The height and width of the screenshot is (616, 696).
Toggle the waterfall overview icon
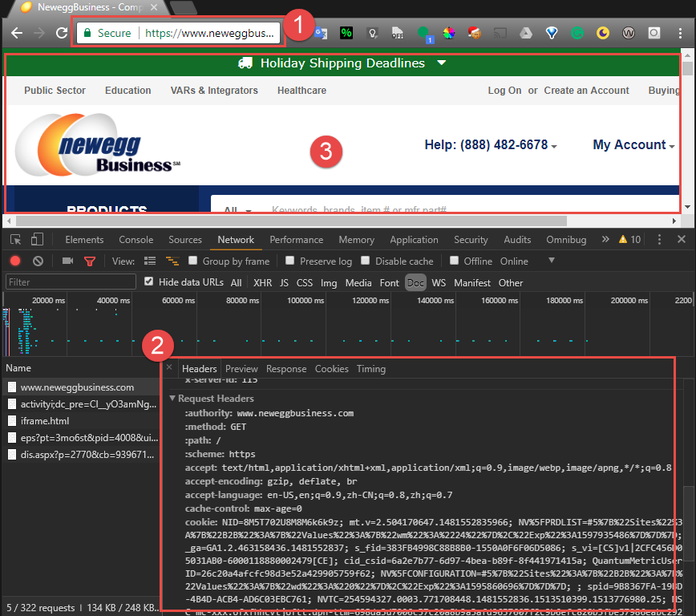[x=172, y=261]
